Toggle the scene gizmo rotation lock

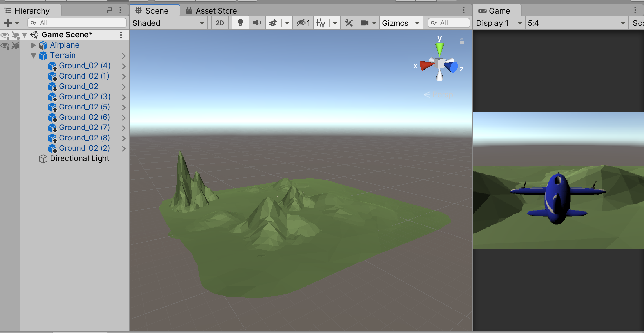462,41
